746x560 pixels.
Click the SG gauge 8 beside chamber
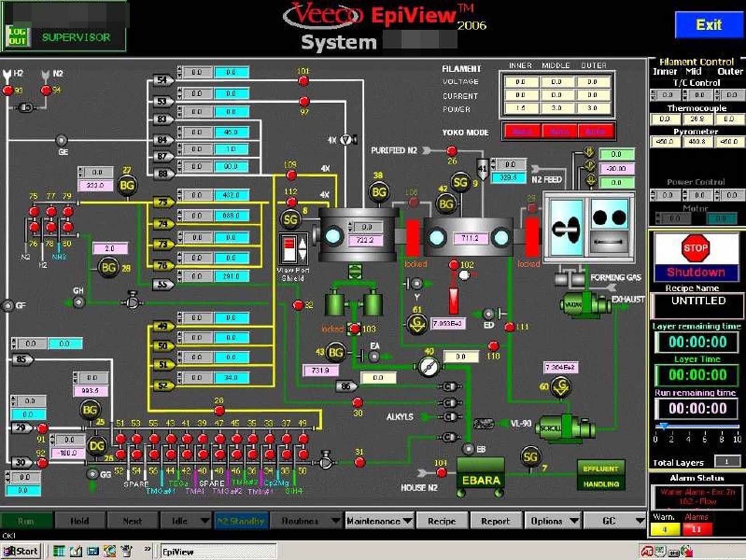290,220
